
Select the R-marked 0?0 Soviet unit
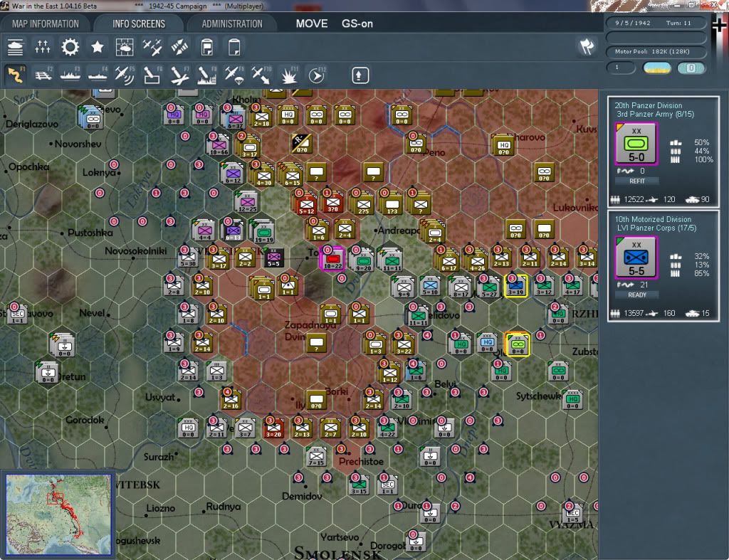[301, 144]
